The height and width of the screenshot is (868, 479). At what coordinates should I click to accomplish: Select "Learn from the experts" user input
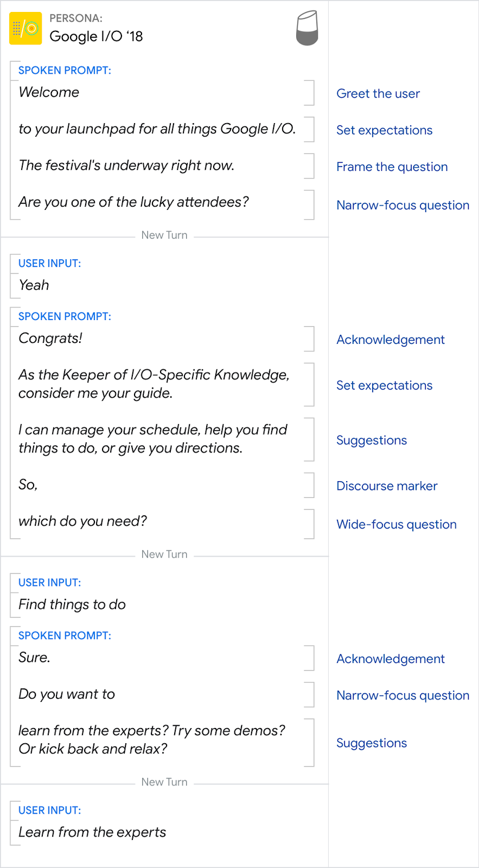pyautogui.click(x=92, y=832)
